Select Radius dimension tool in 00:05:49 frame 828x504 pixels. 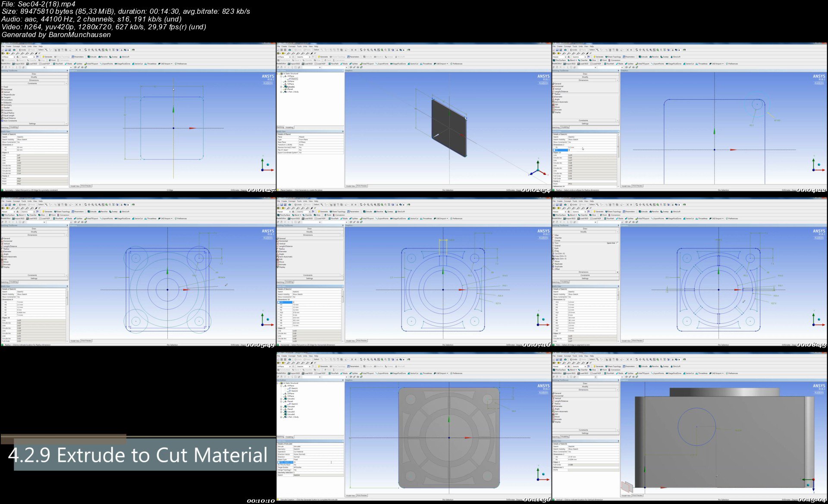6,249
